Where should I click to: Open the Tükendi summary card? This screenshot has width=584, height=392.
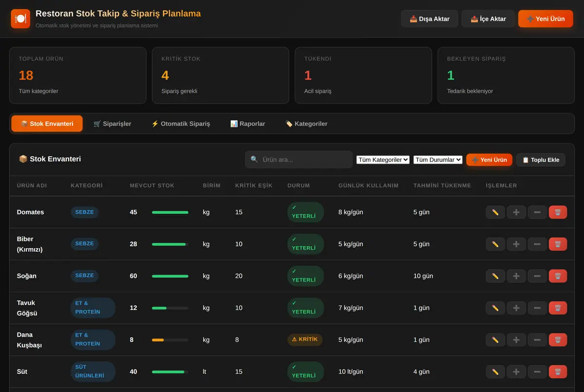[363, 75]
